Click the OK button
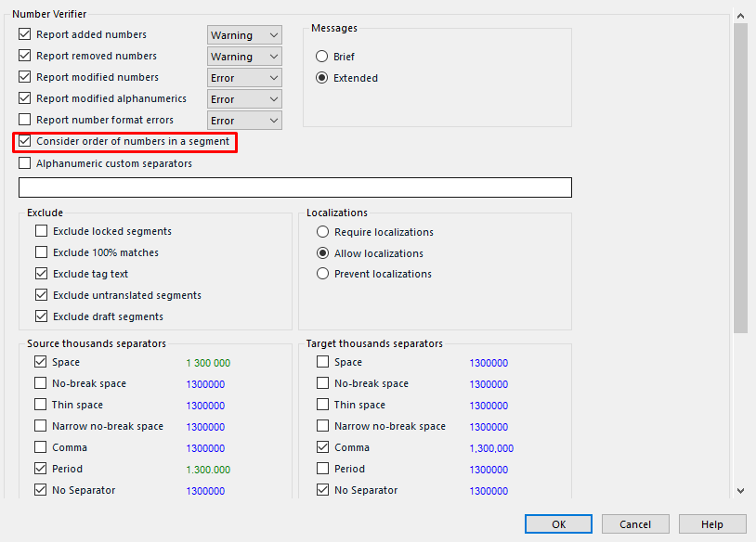The width and height of the screenshot is (756, 542). [558, 524]
